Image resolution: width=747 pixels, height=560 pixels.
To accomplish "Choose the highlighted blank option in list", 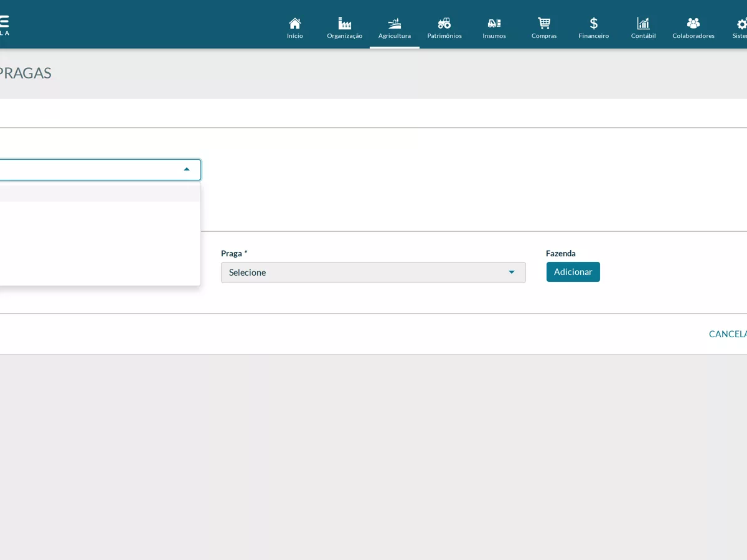I will pos(100,193).
